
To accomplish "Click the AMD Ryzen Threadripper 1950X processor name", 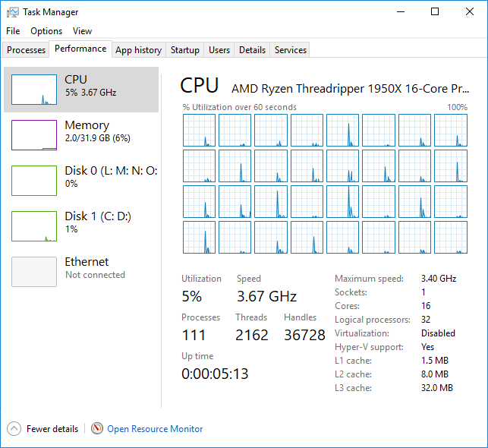I will pyautogui.click(x=350, y=89).
